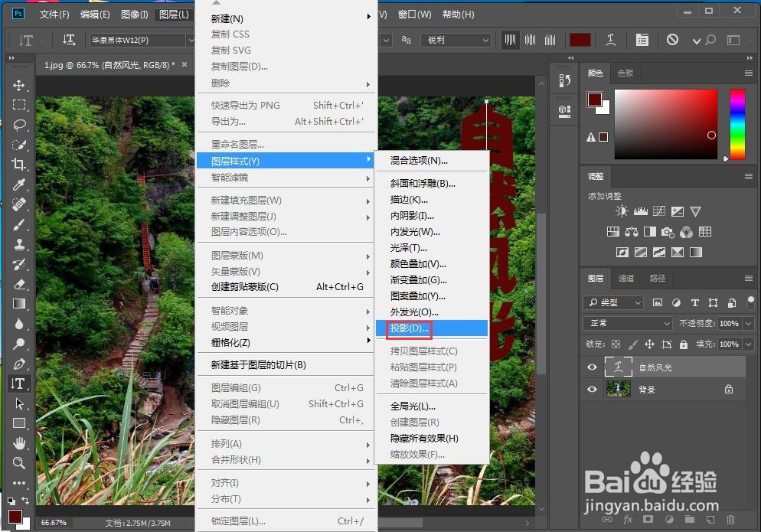Select the Move tool
Screen dimensions: 761x532
[x=19, y=86]
